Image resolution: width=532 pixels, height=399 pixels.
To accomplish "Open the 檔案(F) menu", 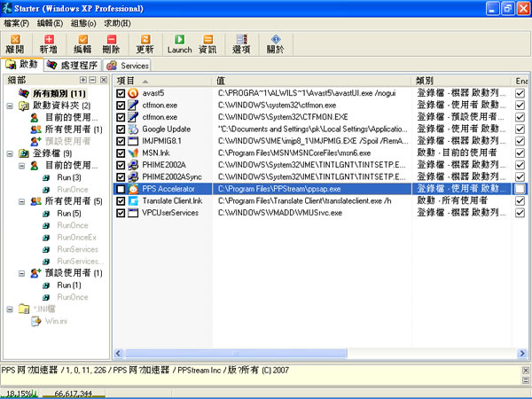I will 16,23.
